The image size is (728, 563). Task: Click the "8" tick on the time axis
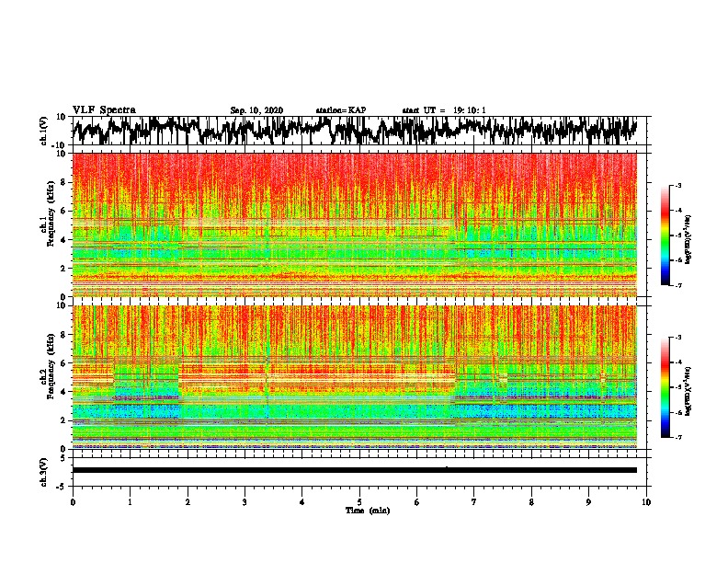[531, 502]
